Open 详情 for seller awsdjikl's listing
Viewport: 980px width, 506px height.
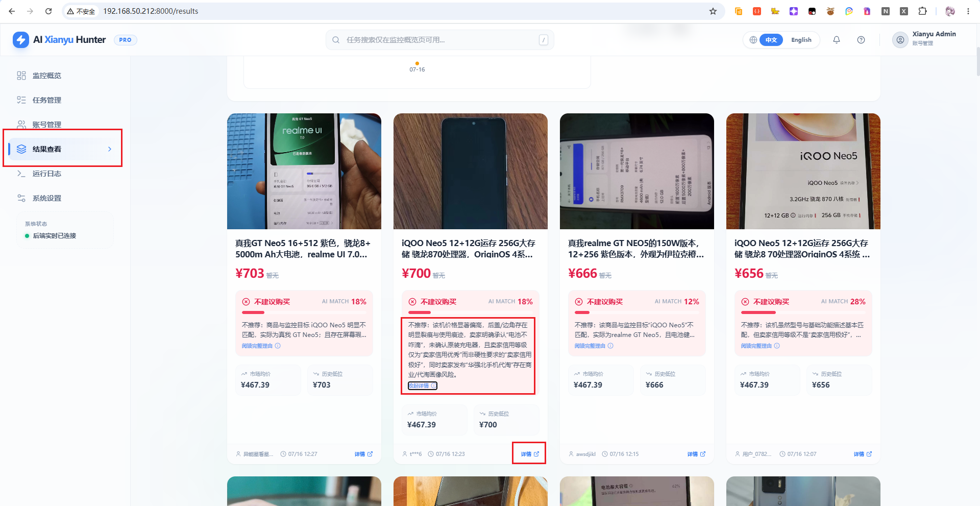696,454
